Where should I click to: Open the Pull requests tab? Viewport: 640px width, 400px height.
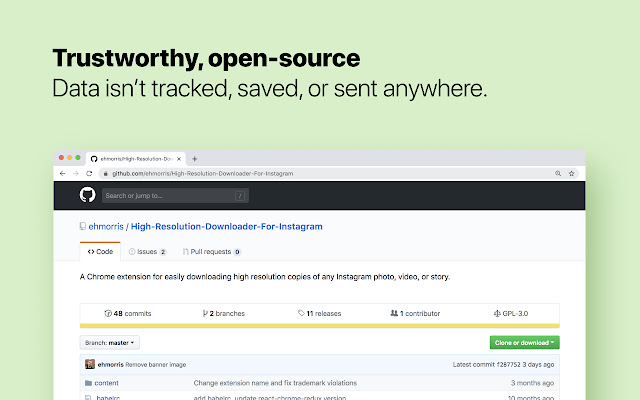(x=211, y=252)
